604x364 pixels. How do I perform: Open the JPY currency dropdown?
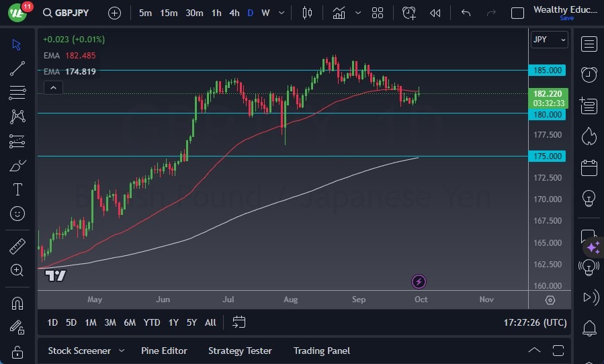coord(549,40)
